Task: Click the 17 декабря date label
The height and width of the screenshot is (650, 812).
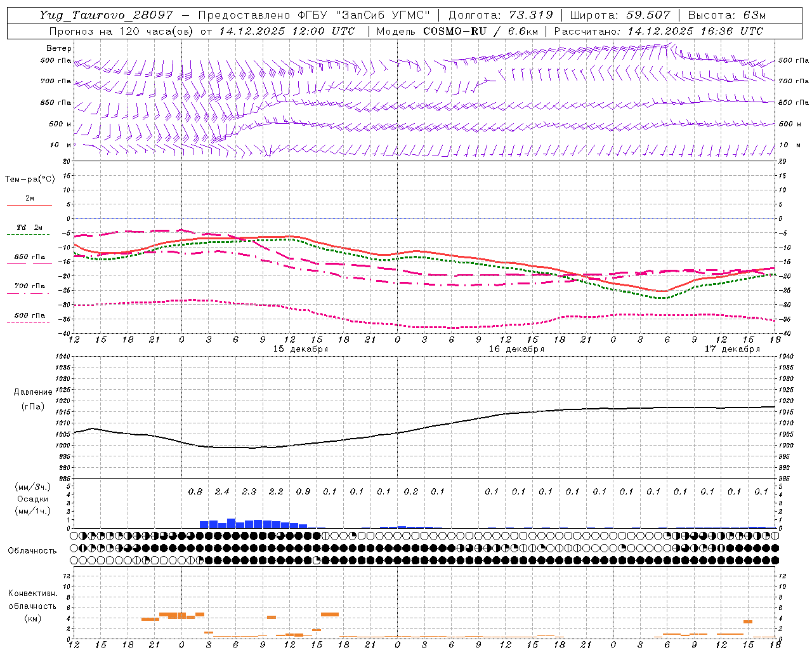Action: tap(732, 349)
